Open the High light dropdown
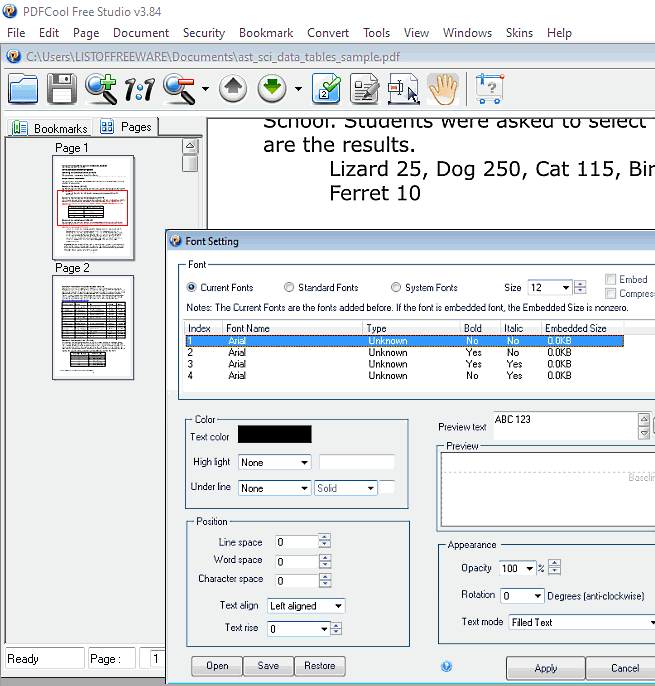The image size is (655, 686). [304, 462]
